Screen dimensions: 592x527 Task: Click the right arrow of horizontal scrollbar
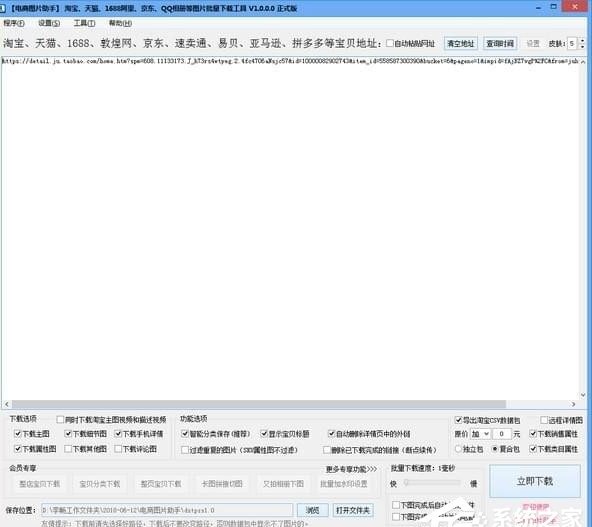(x=574, y=404)
